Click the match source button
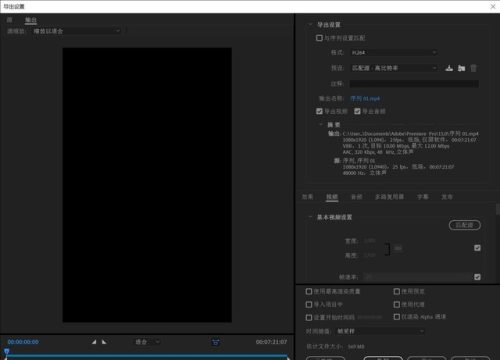The width and height of the screenshot is (500, 360). [x=465, y=225]
